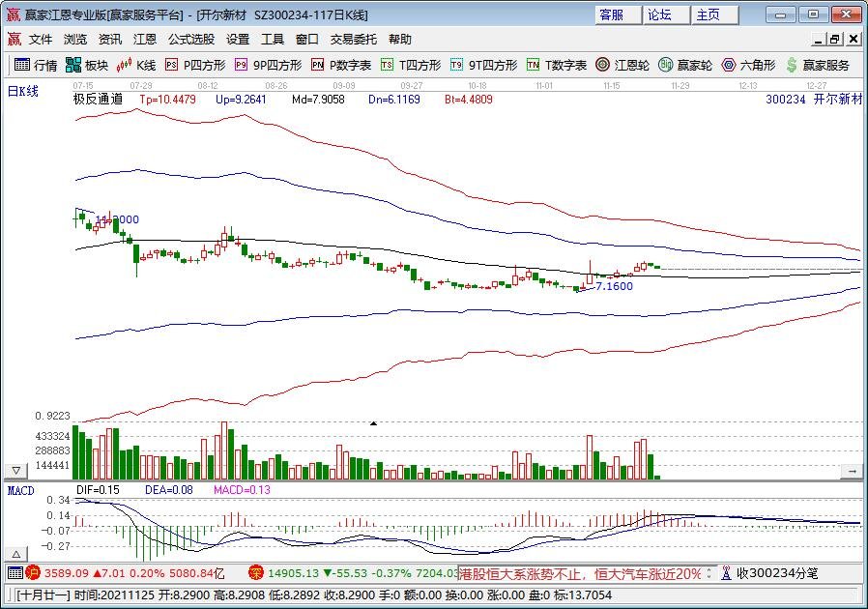Click the 300234 开尔新材 stock name
The image size is (868, 609).
coord(814,100)
